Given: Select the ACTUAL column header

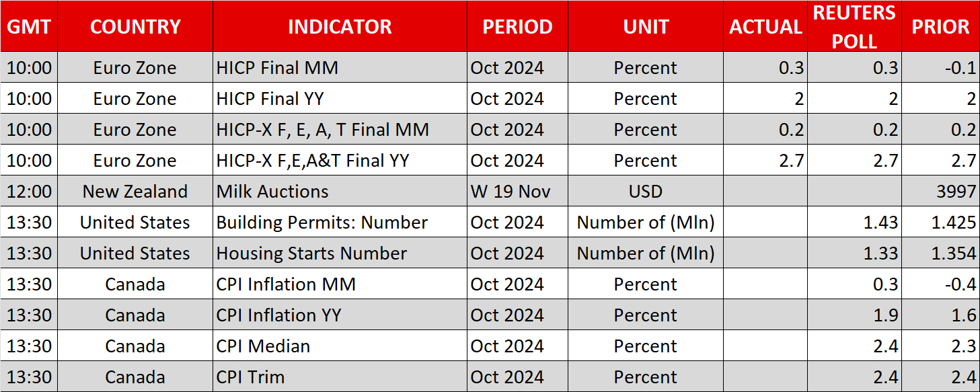Looking at the screenshot, I should [765, 27].
